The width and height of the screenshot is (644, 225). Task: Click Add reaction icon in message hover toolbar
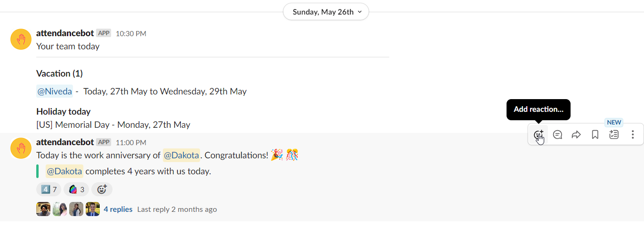539,135
